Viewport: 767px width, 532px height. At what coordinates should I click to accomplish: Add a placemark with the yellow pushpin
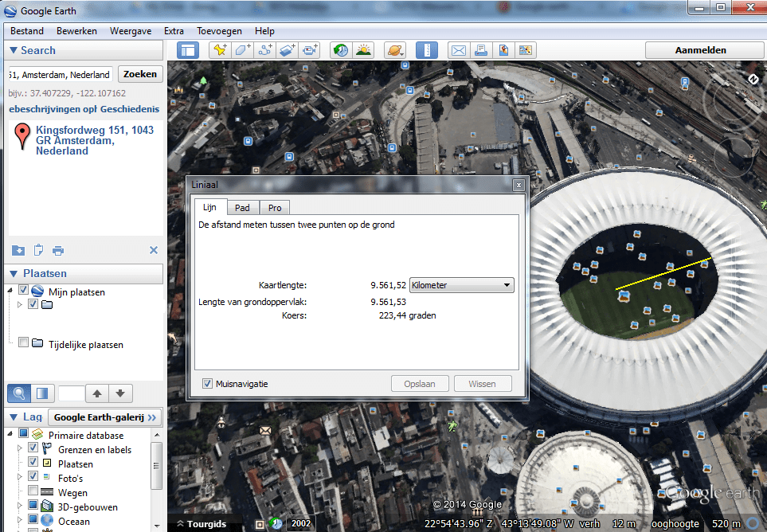(220, 50)
